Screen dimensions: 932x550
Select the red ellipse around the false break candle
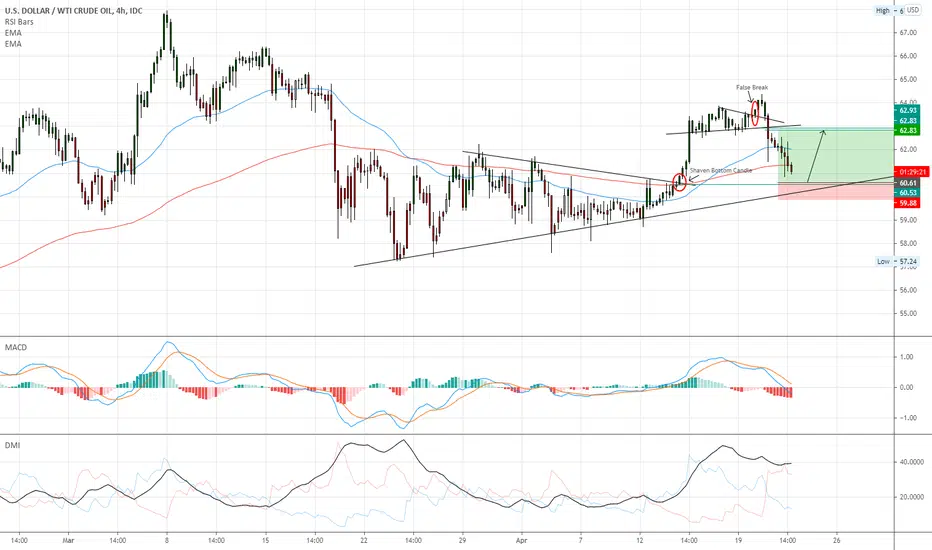click(755, 113)
